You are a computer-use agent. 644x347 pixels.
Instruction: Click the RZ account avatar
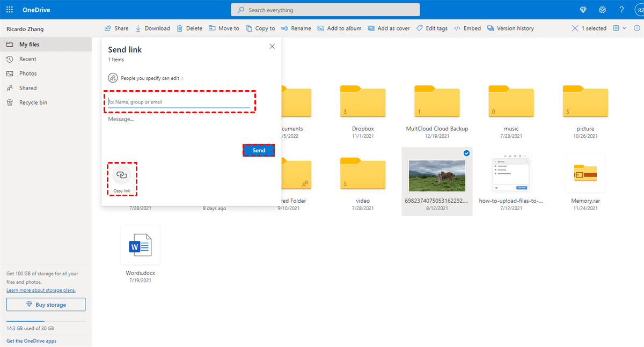click(x=637, y=10)
